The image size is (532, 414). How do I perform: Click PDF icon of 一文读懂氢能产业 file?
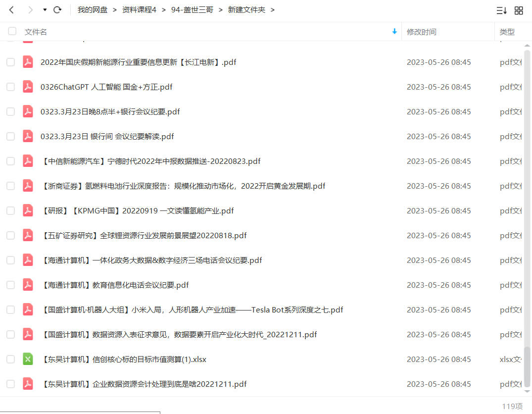tap(28, 210)
